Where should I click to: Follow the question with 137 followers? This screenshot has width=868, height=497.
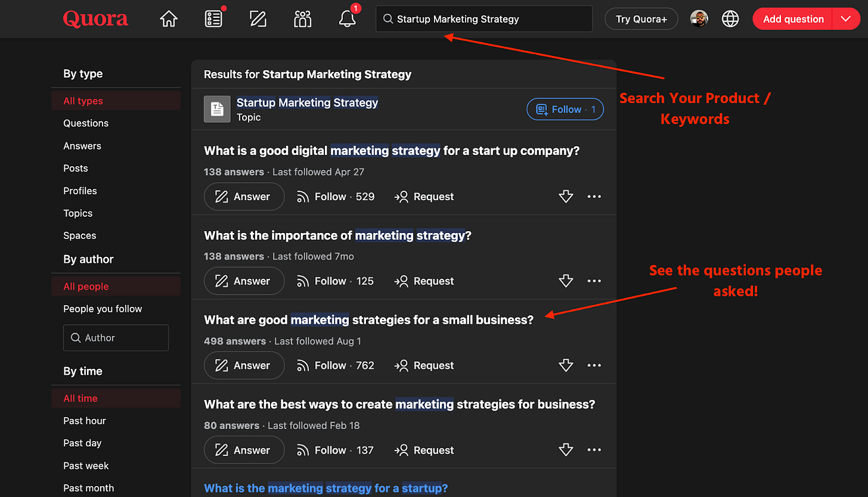click(336, 451)
